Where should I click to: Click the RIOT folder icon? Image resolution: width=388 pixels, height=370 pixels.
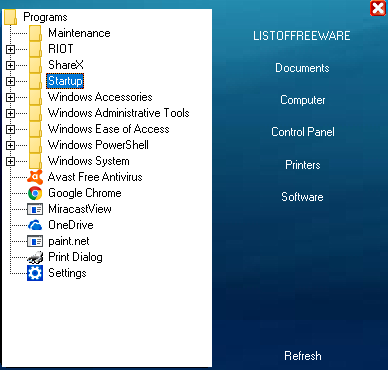click(x=35, y=49)
